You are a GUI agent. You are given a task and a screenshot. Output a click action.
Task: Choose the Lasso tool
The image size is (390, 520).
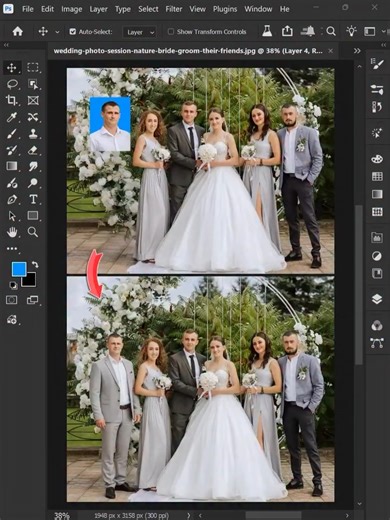tap(12, 84)
